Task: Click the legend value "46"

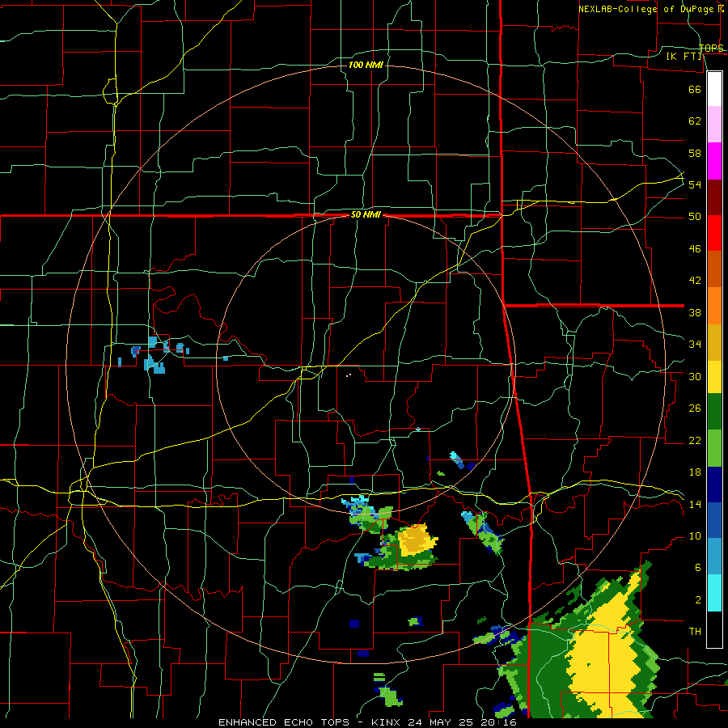Action: (695, 249)
